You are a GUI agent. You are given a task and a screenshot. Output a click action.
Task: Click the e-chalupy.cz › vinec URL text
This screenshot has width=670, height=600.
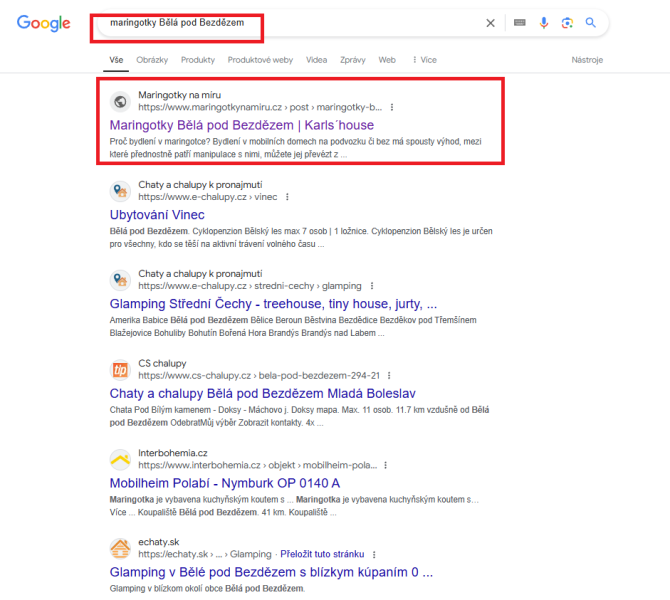pyautogui.click(x=208, y=197)
